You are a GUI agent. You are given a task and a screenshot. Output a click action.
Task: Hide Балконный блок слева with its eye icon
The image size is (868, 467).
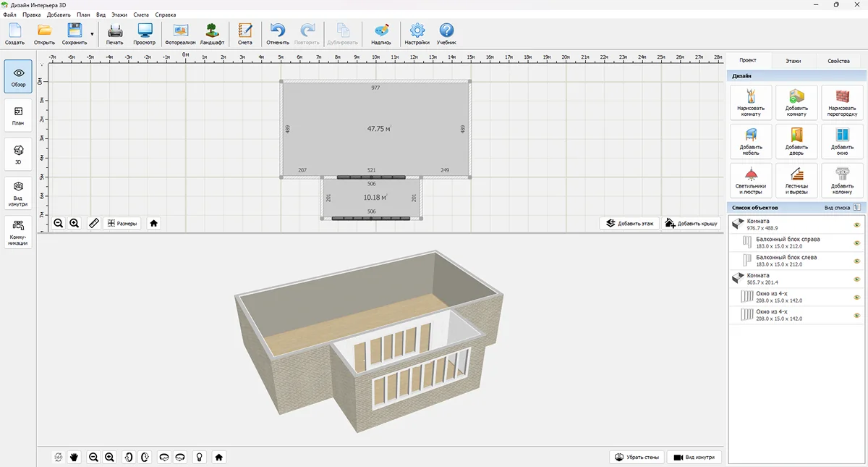coord(857,261)
